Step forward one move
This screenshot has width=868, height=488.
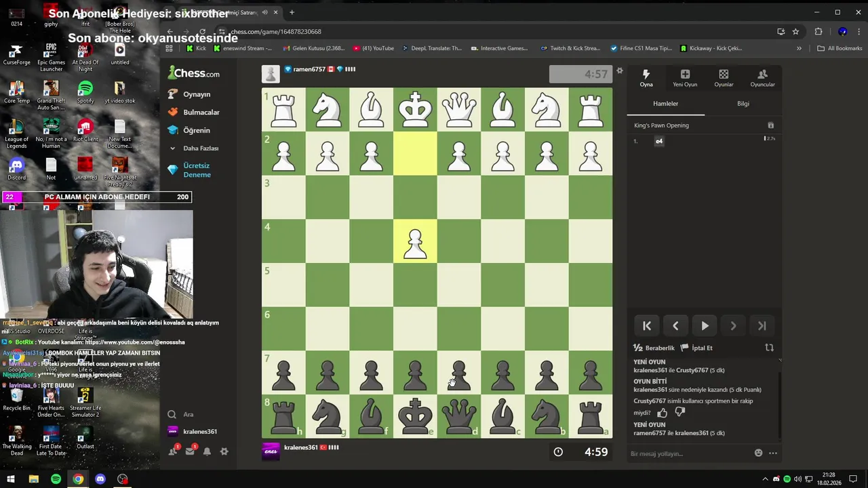pyautogui.click(x=733, y=326)
